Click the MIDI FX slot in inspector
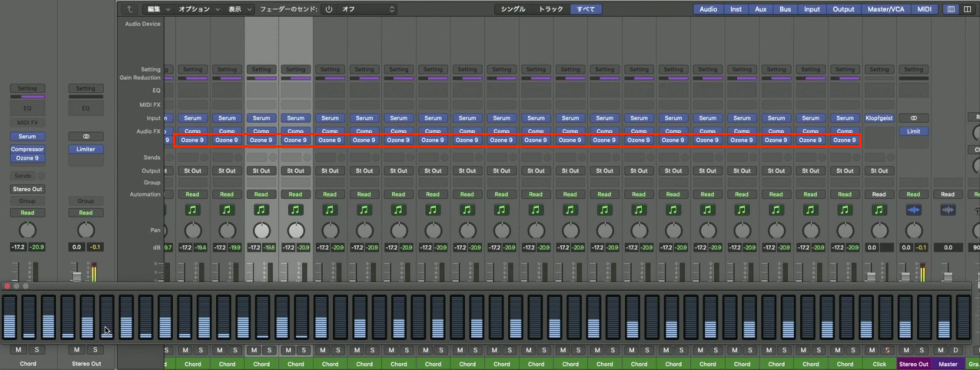This screenshot has height=370, width=980. click(27, 123)
